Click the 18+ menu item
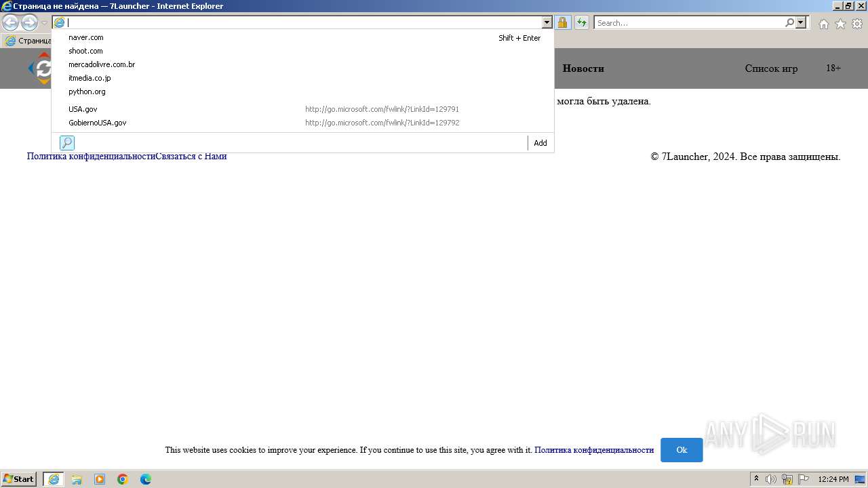The image size is (868, 488). [833, 68]
